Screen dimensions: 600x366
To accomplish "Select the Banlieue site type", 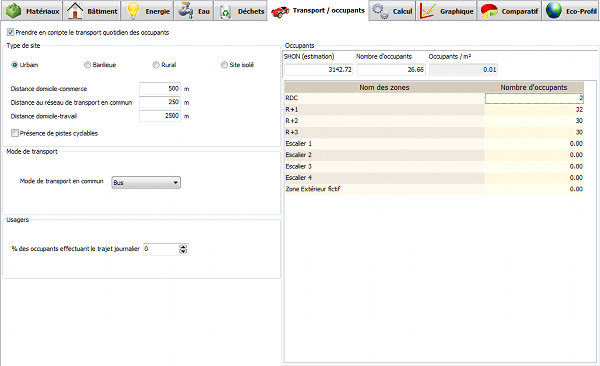I will coord(87,65).
